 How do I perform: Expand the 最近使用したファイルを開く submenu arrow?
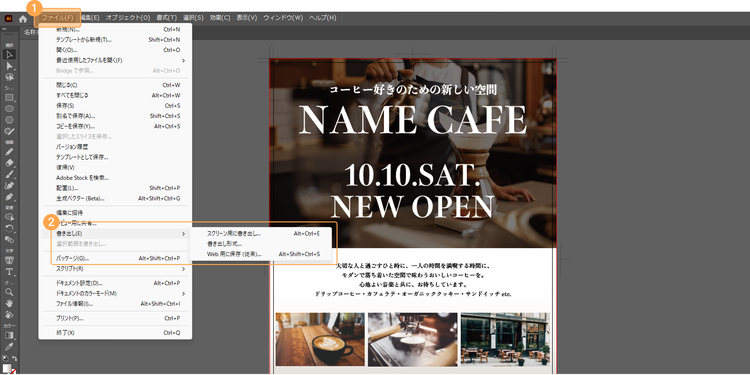tap(184, 60)
